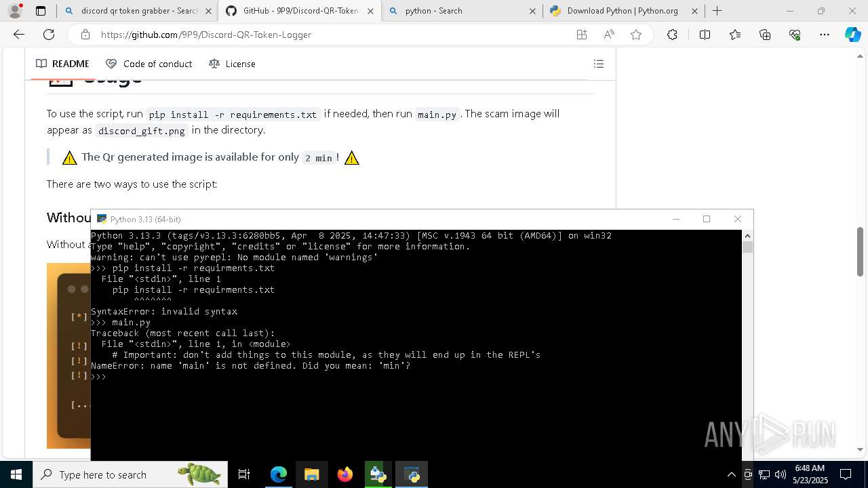The image size is (868, 488).
Task: Show hidden system tray icons
Action: click(x=731, y=474)
